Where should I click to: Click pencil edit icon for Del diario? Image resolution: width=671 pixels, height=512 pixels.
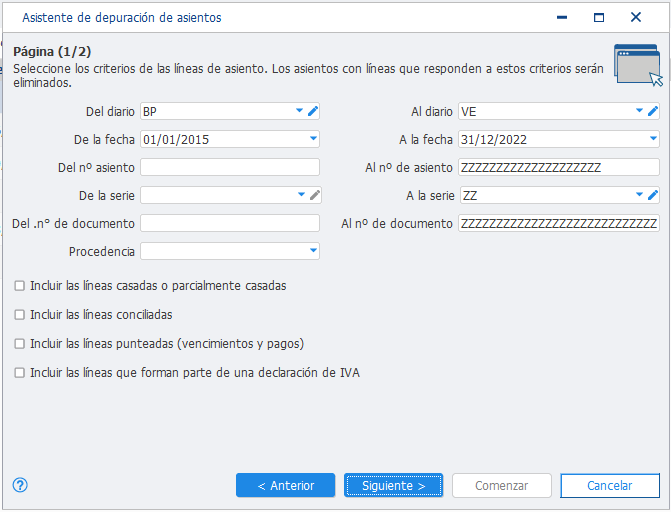tap(313, 111)
